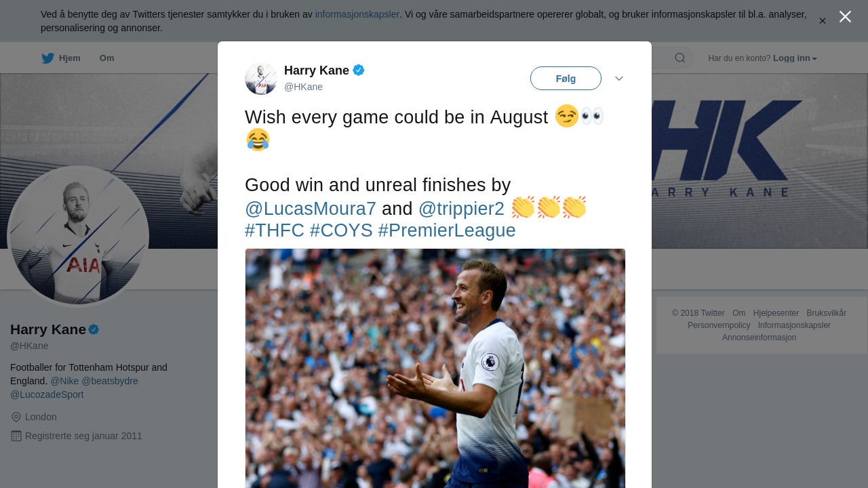Click the @trippier2 mention
The width and height of the screenshot is (868, 488).
(x=461, y=209)
